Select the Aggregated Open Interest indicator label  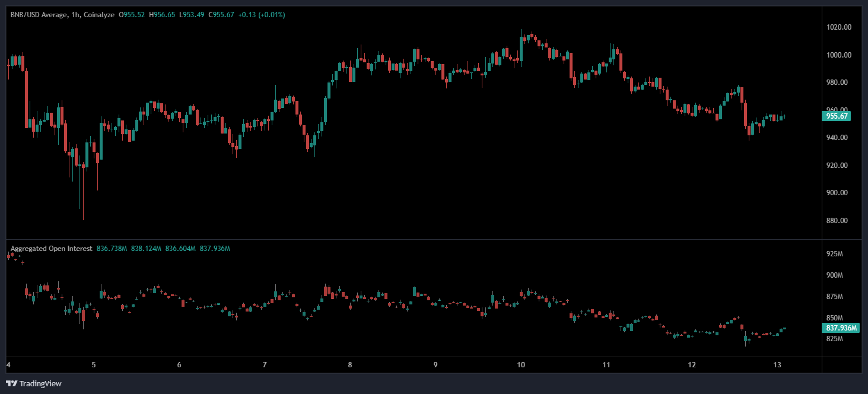coord(51,249)
